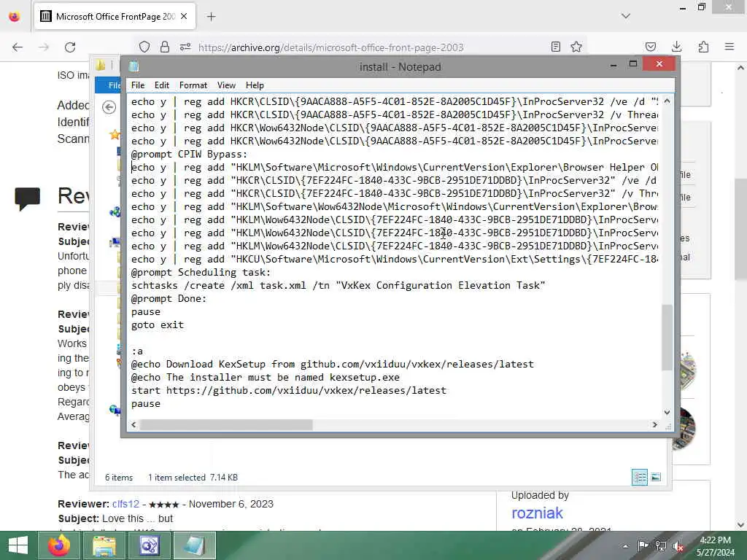
Task: Switch Explorer to details view
Action: pos(639,477)
